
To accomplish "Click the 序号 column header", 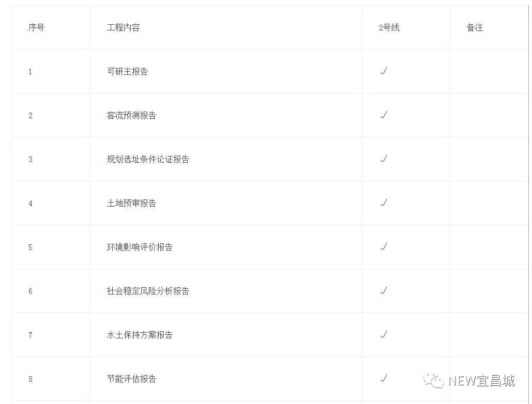I will [36, 27].
